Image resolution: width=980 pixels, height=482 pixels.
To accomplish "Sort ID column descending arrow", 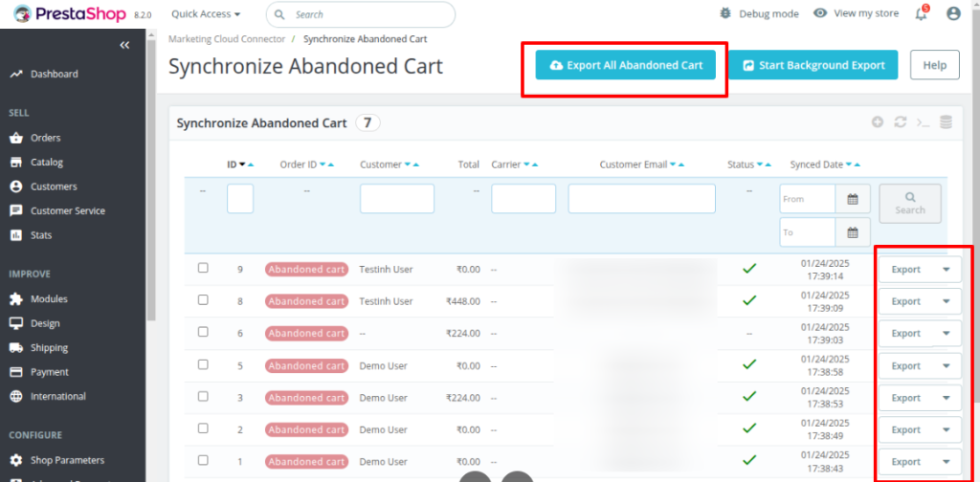I will (x=242, y=164).
